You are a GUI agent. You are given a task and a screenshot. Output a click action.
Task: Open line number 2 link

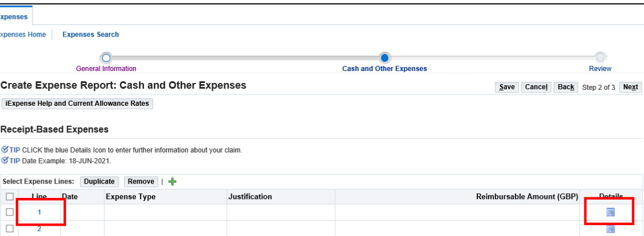tap(39, 229)
